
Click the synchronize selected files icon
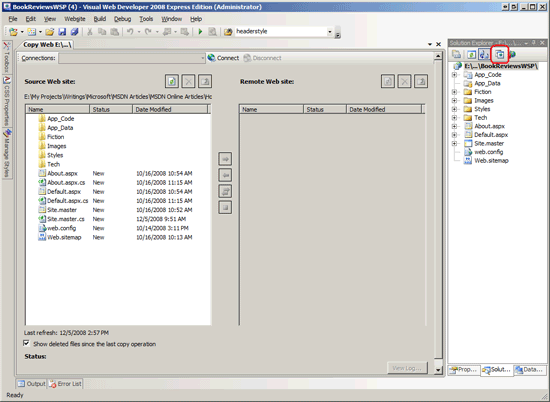(225, 191)
